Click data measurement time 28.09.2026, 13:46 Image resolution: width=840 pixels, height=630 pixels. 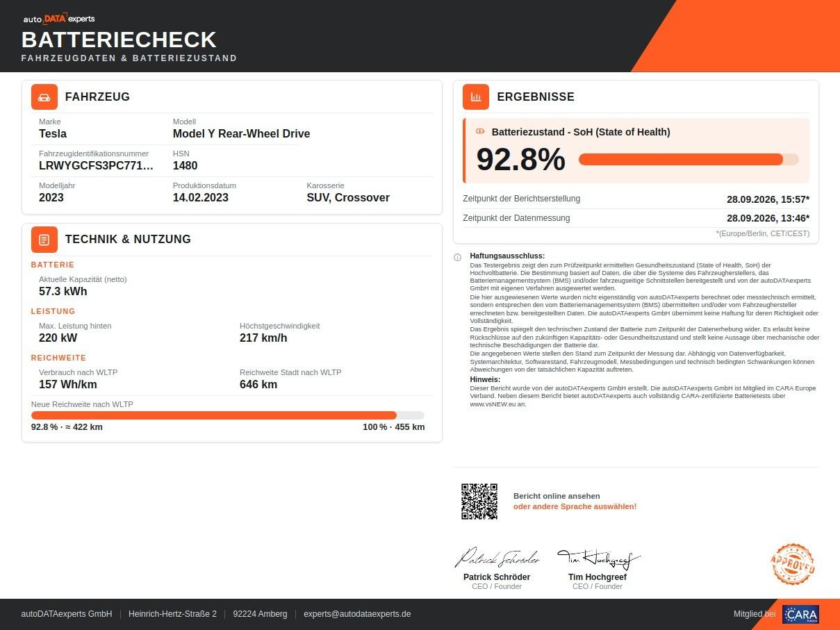click(768, 218)
